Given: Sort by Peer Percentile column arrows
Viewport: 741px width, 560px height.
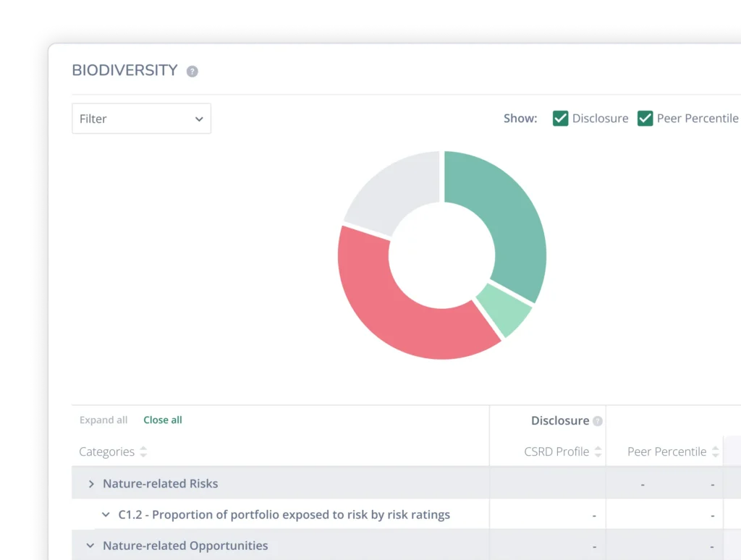Looking at the screenshot, I should 716,451.
